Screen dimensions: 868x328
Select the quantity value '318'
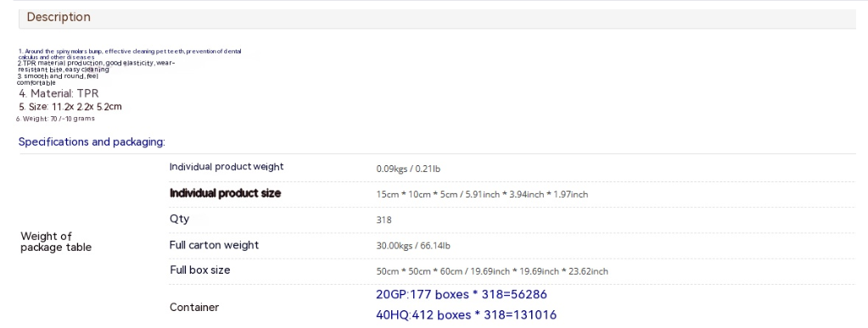384,220
